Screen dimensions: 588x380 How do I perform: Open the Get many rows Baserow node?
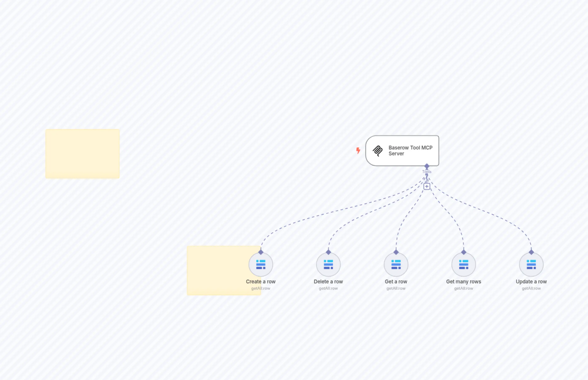[463, 264]
